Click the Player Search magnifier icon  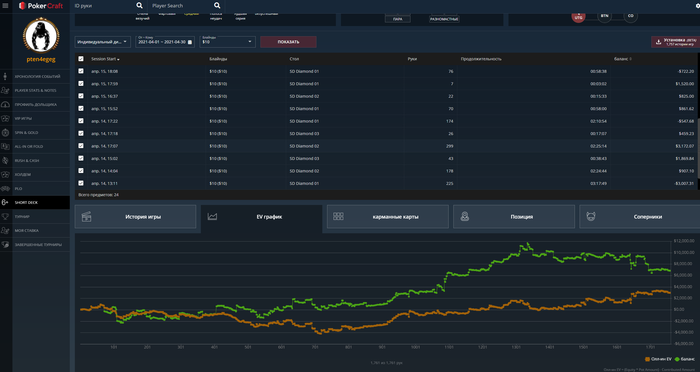(217, 6)
